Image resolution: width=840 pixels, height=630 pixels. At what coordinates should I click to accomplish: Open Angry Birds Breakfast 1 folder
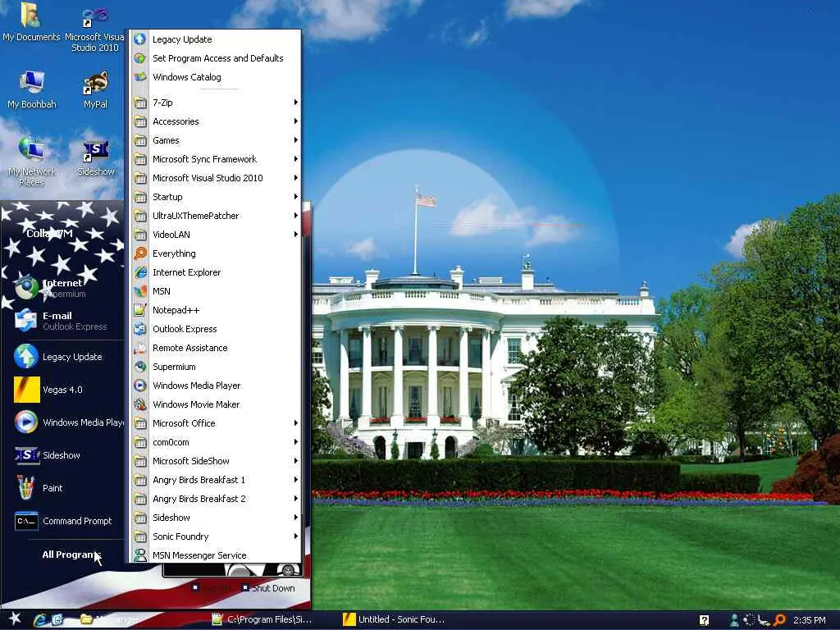[x=214, y=480]
